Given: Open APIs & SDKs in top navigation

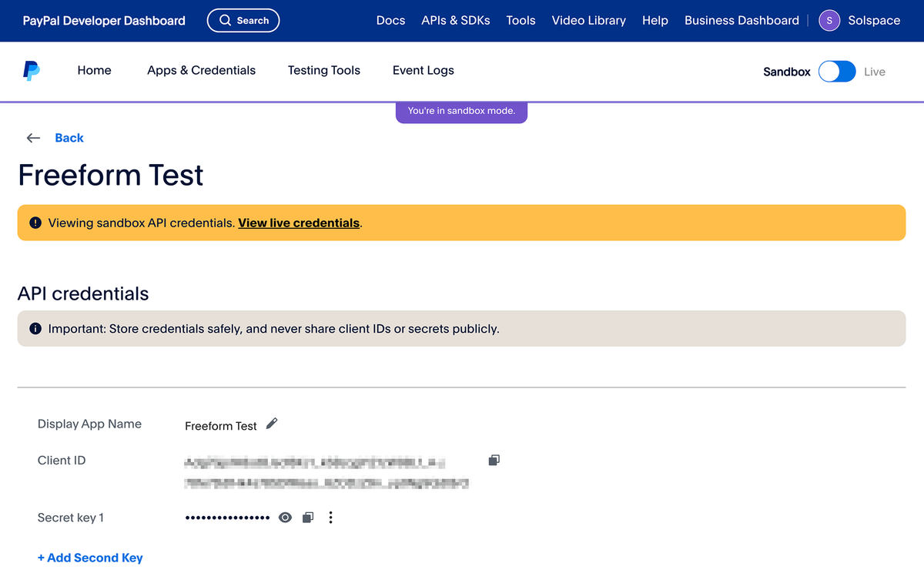Looking at the screenshot, I should (x=456, y=21).
